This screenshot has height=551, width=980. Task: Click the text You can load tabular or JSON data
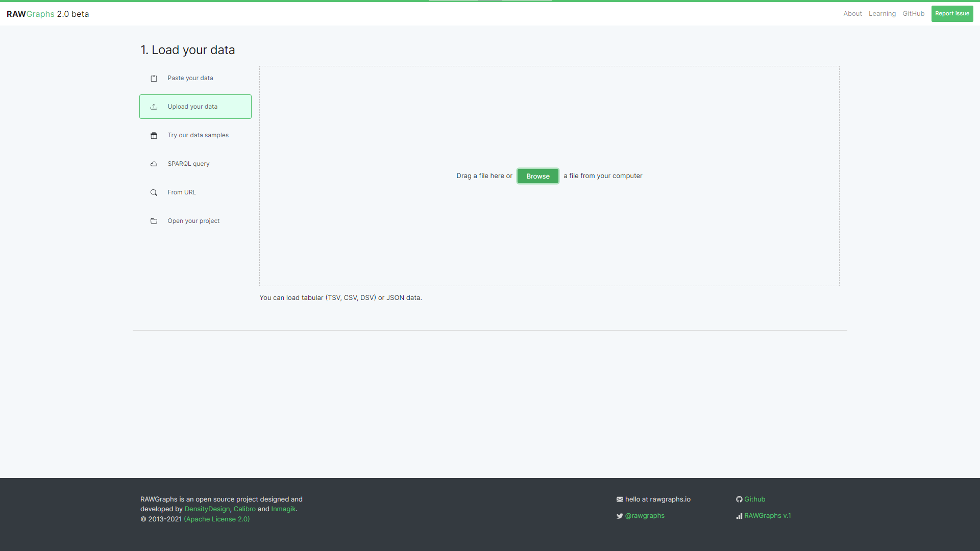point(340,298)
